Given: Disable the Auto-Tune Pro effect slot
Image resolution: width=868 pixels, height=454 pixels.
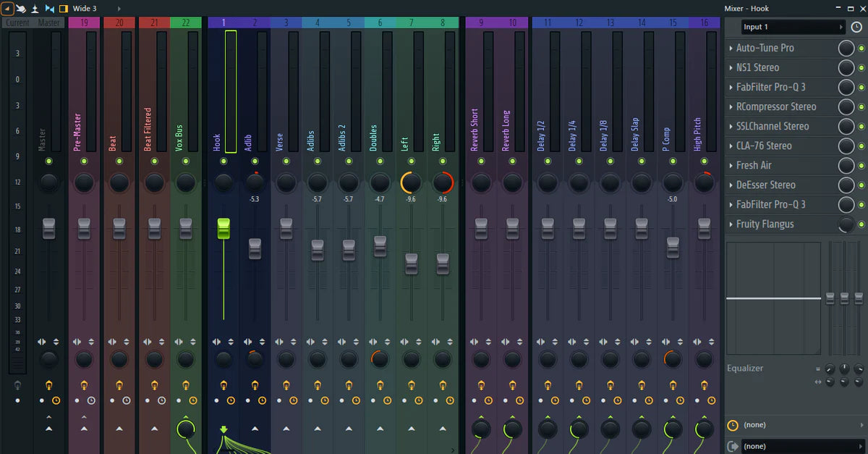Looking at the screenshot, I should pyautogui.click(x=861, y=48).
